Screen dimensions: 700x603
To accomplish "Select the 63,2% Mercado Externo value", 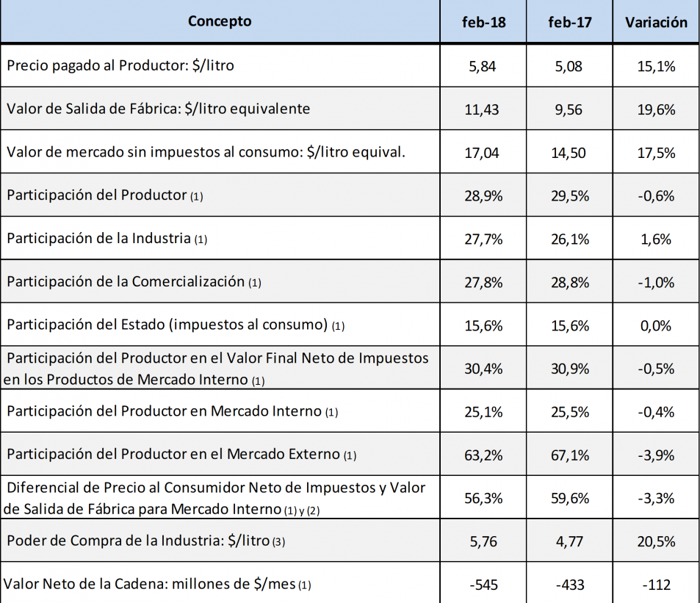I will click(483, 455).
